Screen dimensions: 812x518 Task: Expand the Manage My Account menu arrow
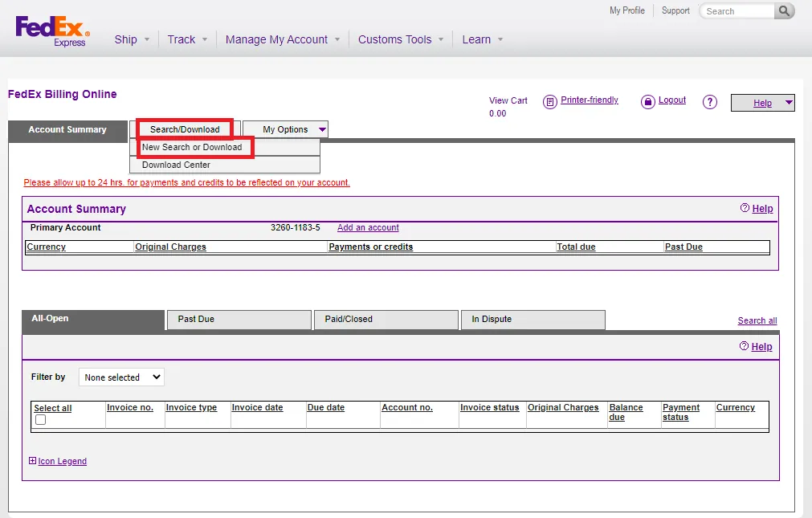(x=337, y=39)
